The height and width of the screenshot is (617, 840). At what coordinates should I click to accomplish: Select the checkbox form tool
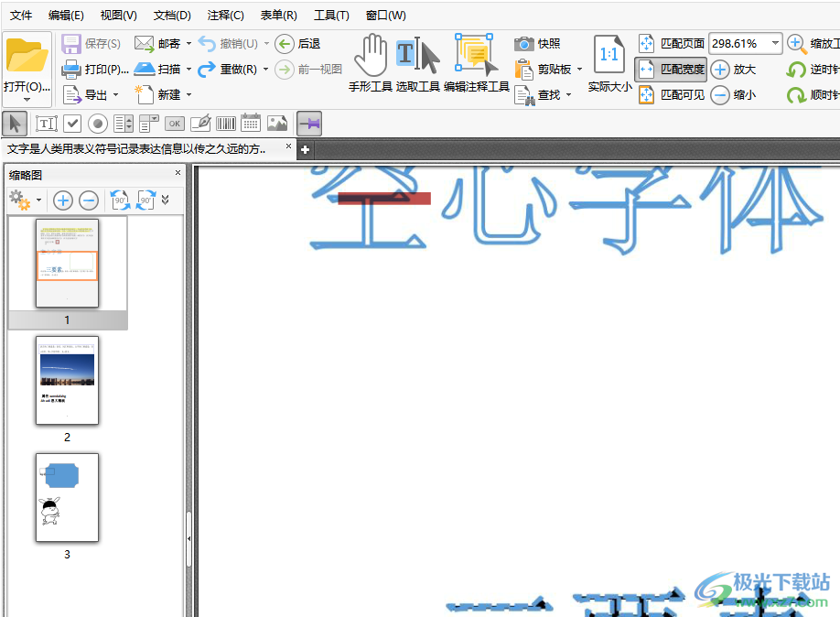[x=71, y=124]
